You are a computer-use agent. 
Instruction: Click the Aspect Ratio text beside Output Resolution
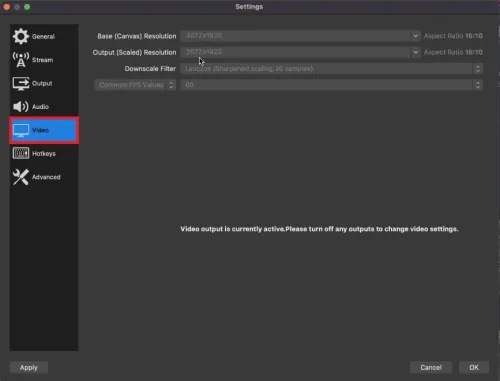click(x=453, y=52)
